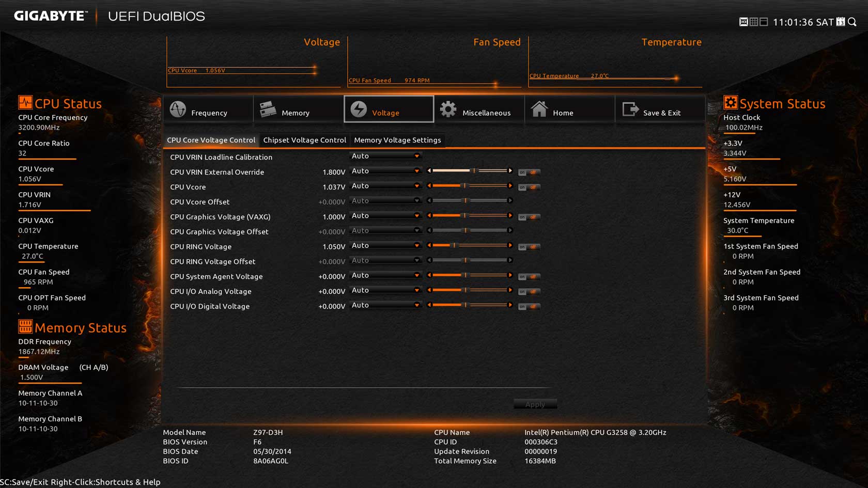This screenshot has height=488, width=868.
Task: Click the Apply button
Action: pos(535,404)
